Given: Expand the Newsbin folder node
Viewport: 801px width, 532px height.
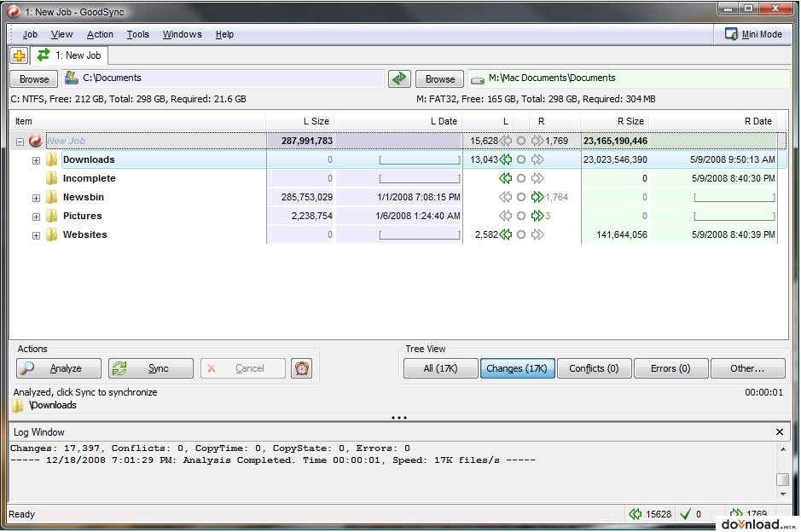Looking at the screenshot, I should pyautogui.click(x=37, y=198).
